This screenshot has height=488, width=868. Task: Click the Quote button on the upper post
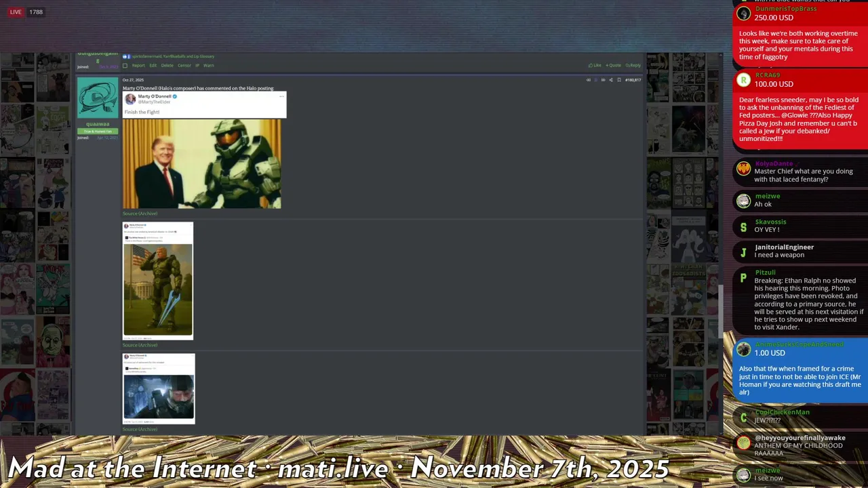coord(613,66)
